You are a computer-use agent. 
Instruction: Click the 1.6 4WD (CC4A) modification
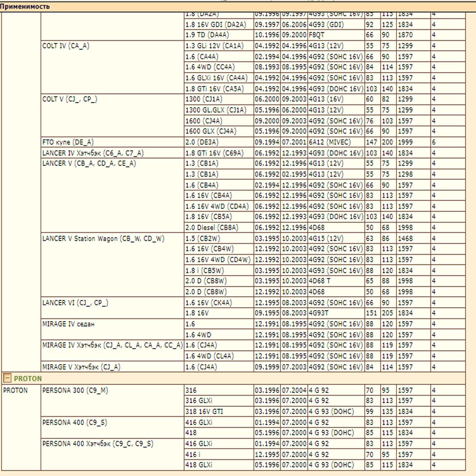219,67
